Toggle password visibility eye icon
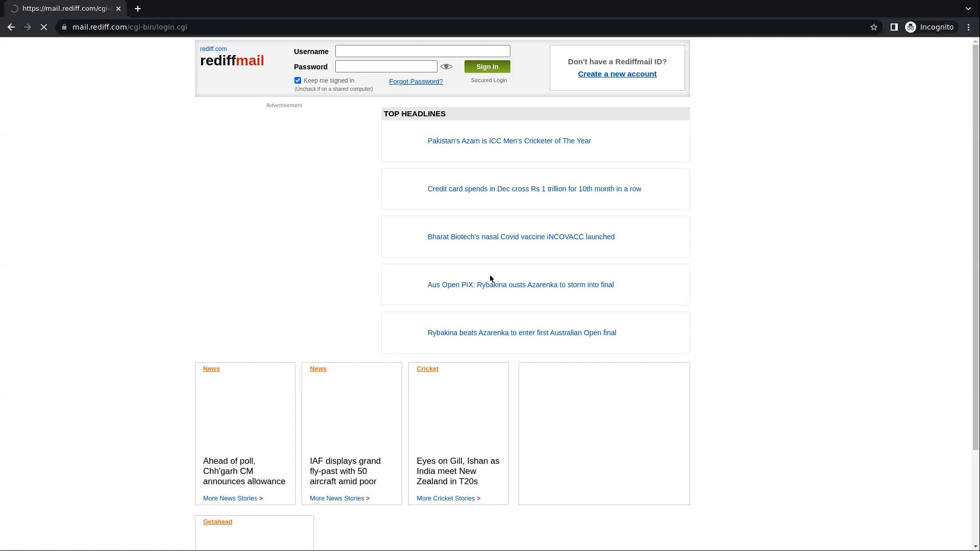This screenshot has height=551, width=980. click(x=446, y=66)
